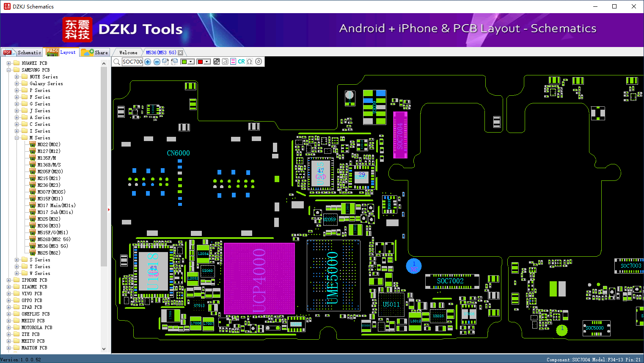Open M205F(M20) in the tree
Screen dimensions: 644x363
(x=50, y=172)
